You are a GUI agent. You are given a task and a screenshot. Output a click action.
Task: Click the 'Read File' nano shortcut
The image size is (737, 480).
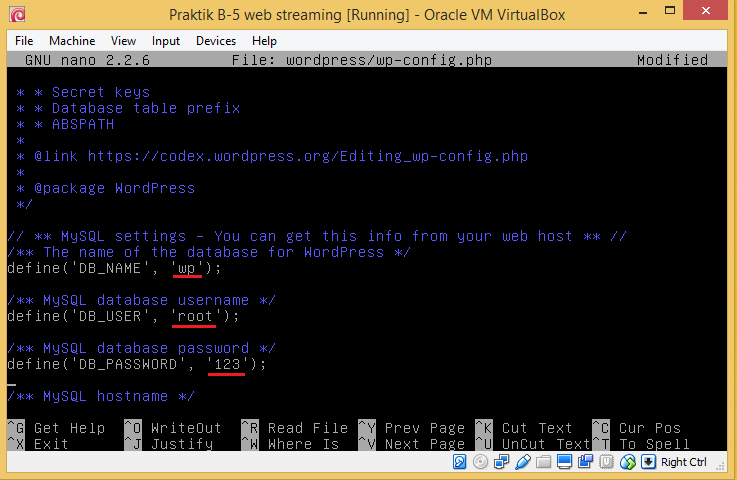295,428
